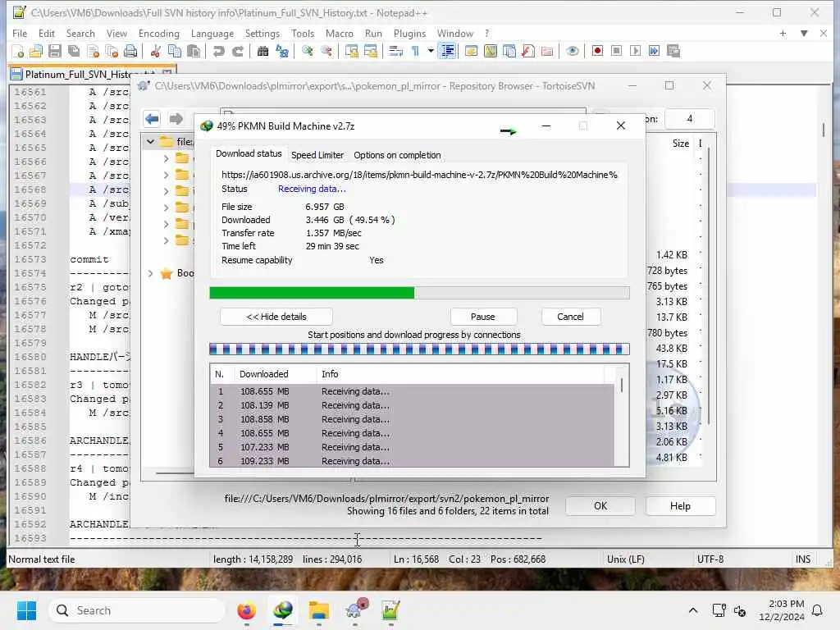
Task: Open Windows Start menu
Action: pos(26,610)
